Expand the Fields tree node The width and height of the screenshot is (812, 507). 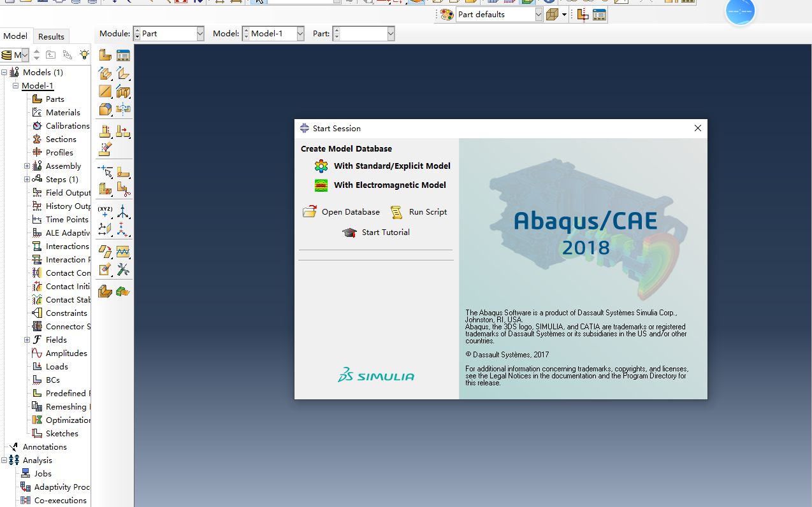click(27, 339)
